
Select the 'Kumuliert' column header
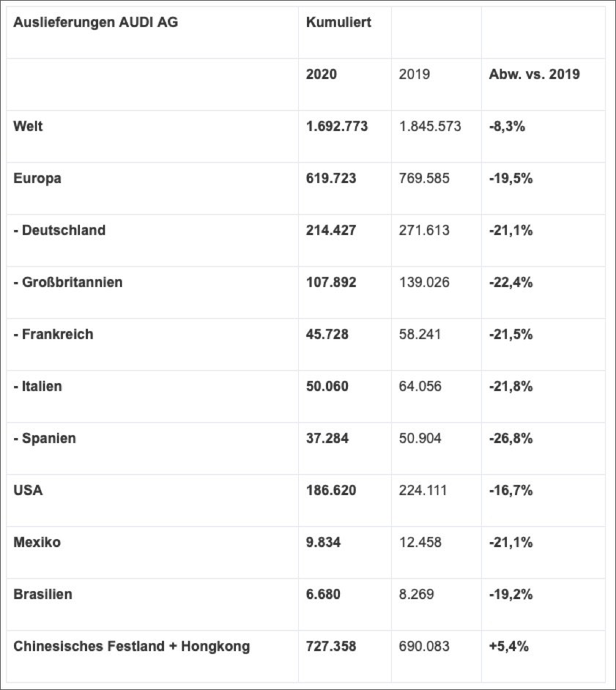click(338, 22)
